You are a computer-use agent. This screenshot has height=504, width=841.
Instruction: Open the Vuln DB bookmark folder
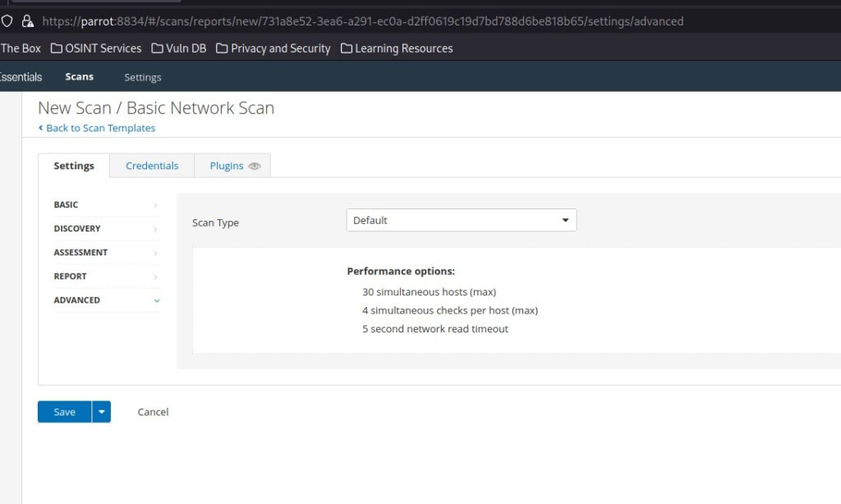(178, 48)
